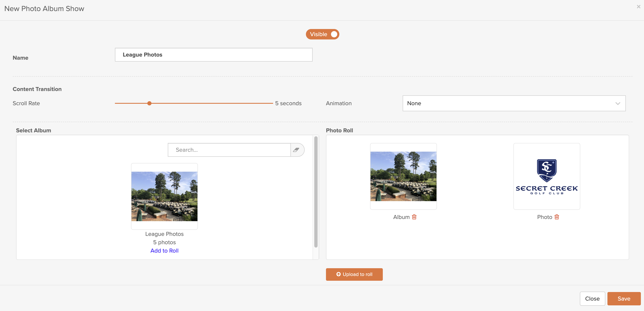Clear the album search with eraser icon
The height and width of the screenshot is (311, 644).
click(x=297, y=150)
